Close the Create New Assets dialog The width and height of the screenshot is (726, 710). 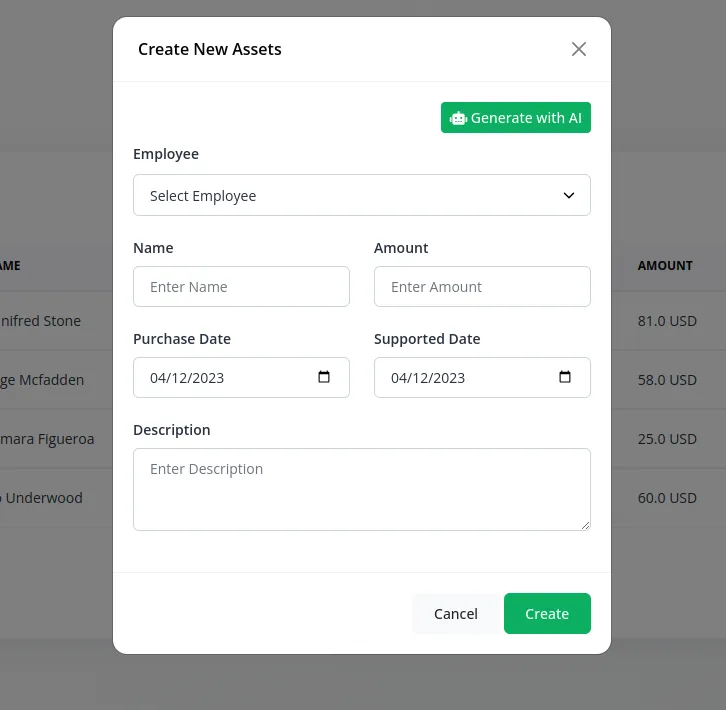(578, 49)
